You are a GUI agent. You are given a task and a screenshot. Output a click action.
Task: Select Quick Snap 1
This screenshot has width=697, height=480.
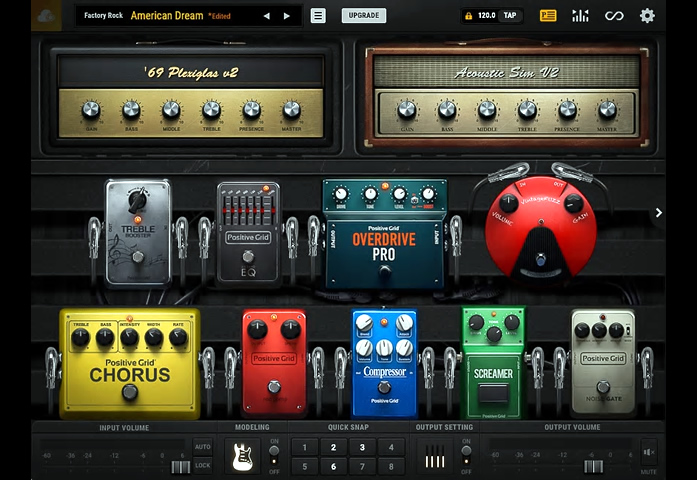[x=304, y=447]
